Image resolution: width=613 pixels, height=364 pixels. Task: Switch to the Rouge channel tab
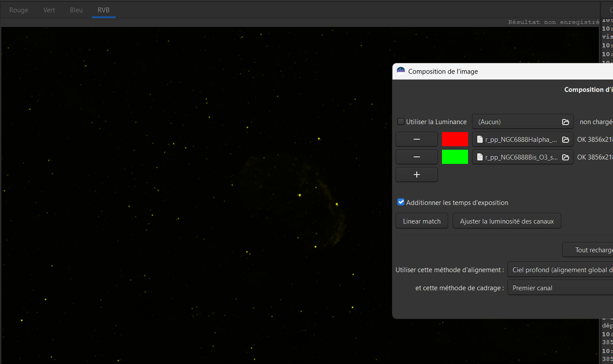pos(19,10)
